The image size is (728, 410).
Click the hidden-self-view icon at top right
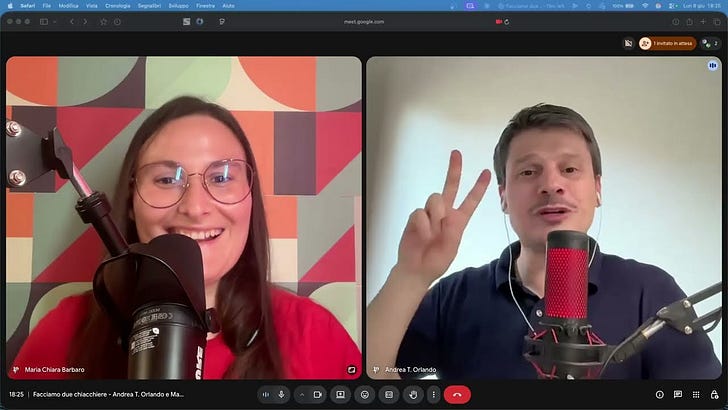click(628, 43)
